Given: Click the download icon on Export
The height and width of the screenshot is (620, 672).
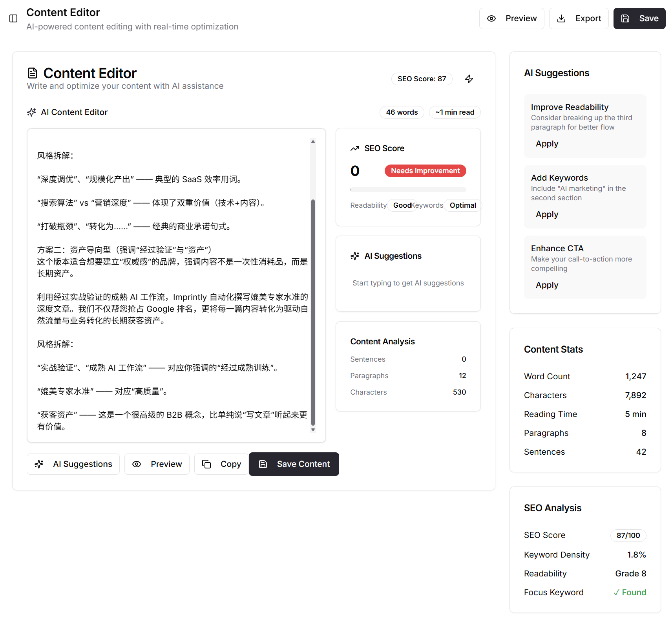Looking at the screenshot, I should point(561,18).
